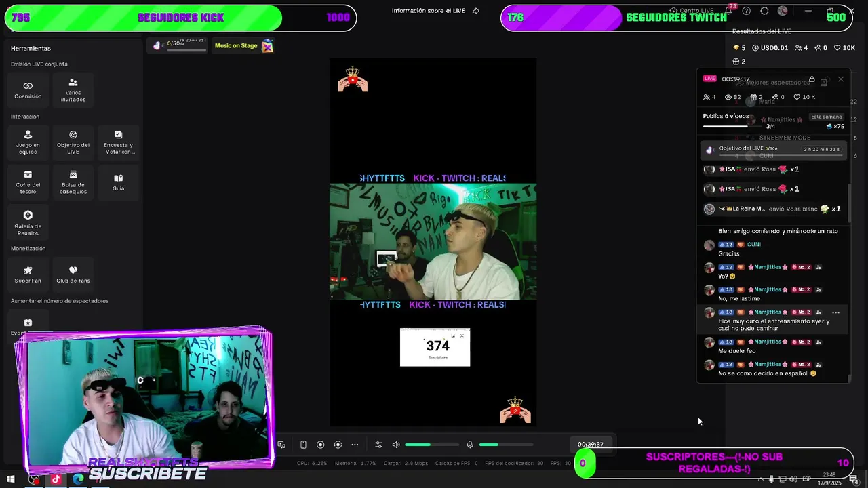Click the 82 views stat in floating panel
The height and width of the screenshot is (488, 868).
[x=733, y=97]
